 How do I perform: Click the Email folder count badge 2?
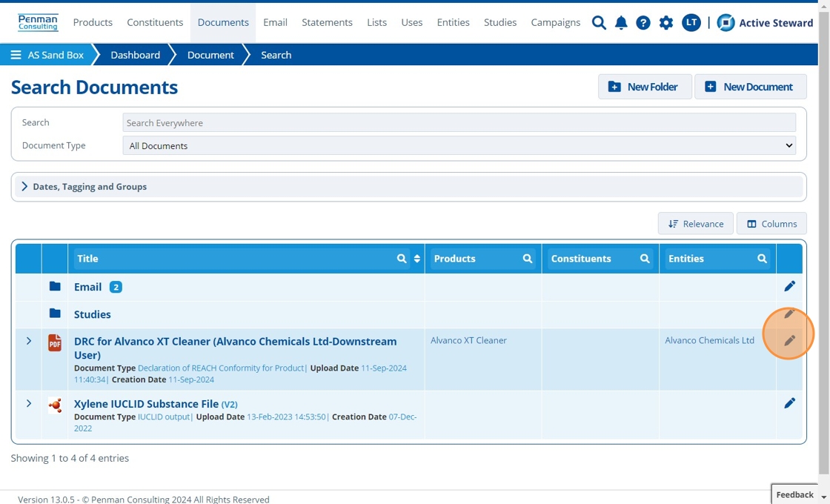click(x=116, y=287)
